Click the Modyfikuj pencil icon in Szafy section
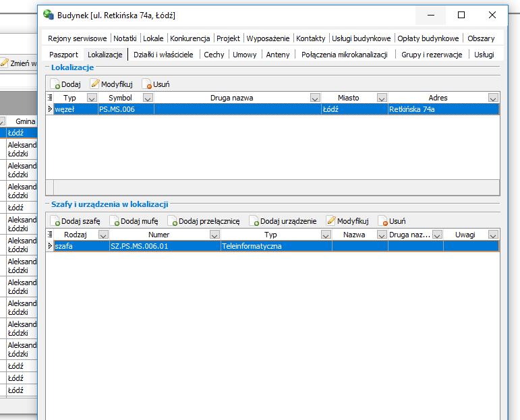Image resolution: width=520 pixels, height=420 pixels. 331,220
